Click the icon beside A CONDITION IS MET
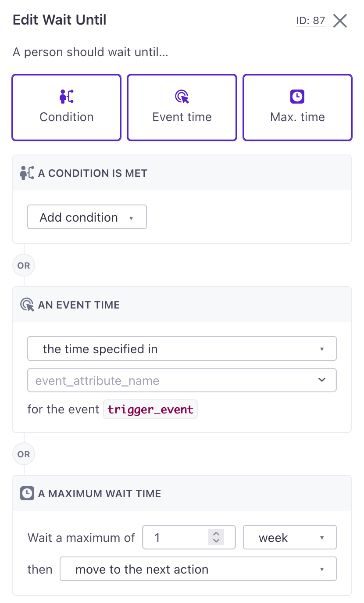This screenshot has height=603, width=364. [x=27, y=173]
